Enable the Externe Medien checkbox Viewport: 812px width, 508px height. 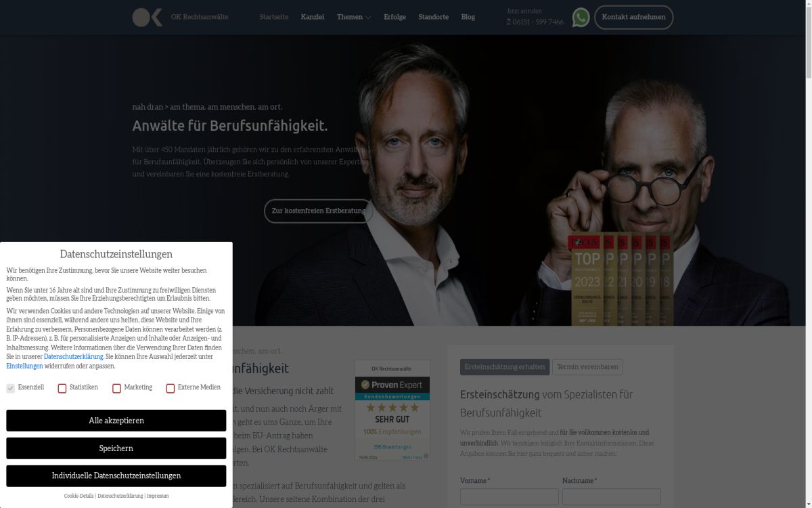click(171, 388)
